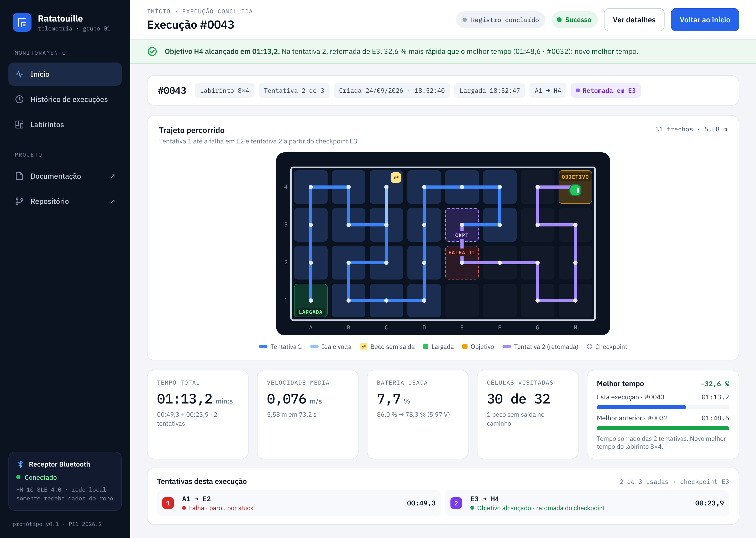Click the git branch icon beside Repositório
Image resolution: width=756 pixels, height=538 pixels.
19,201
